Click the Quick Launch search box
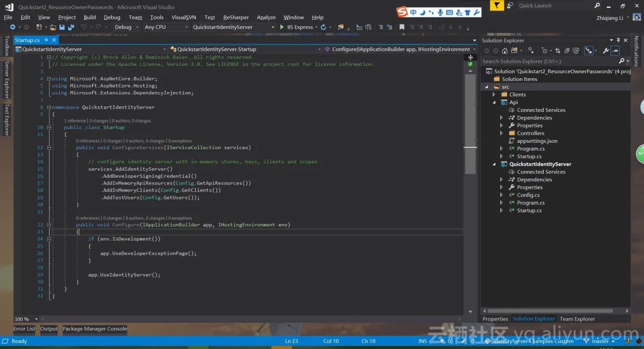644x349 pixels. (x=555, y=6)
